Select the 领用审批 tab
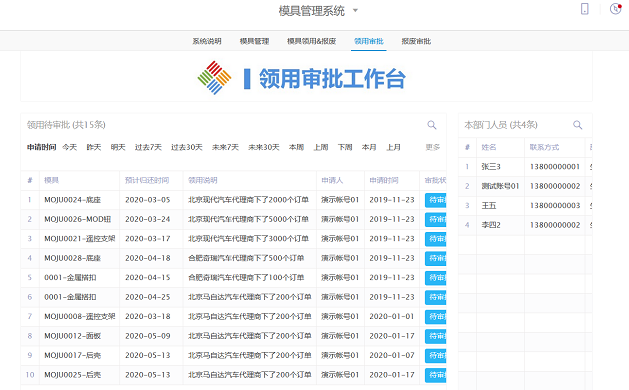Viewport: 629px width, 390px height. pos(369,41)
